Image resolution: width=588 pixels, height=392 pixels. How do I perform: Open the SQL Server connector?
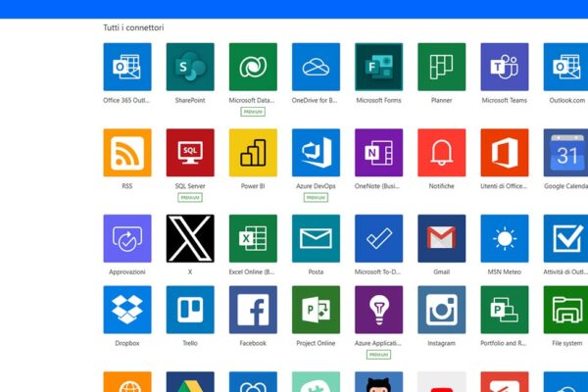(190, 153)
